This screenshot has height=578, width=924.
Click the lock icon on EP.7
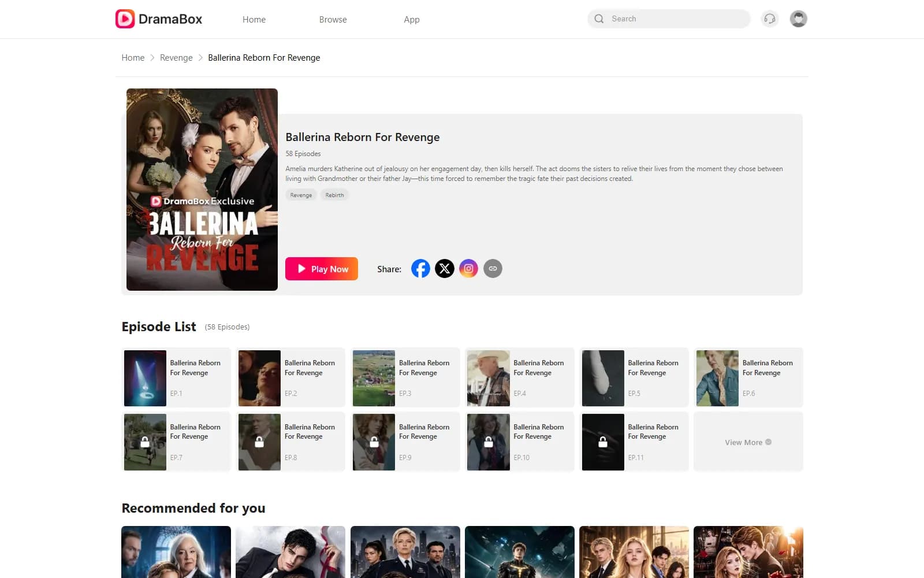pos(145,442)
